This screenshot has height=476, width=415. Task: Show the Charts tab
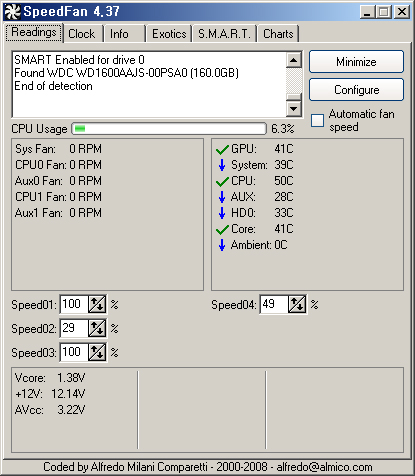pos(278,34)
